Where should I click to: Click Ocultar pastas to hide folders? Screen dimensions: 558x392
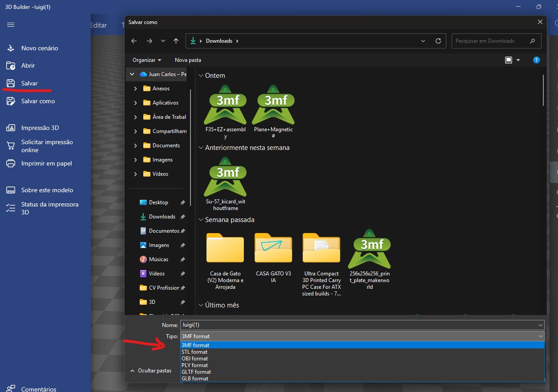click(150, 371)
